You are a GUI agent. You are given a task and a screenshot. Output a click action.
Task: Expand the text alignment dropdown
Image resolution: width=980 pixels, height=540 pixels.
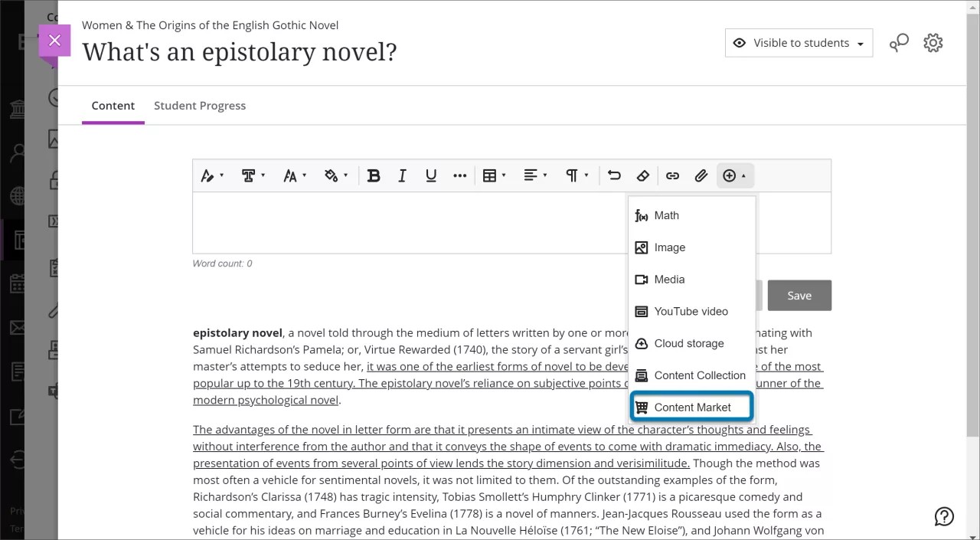[534, 175]
